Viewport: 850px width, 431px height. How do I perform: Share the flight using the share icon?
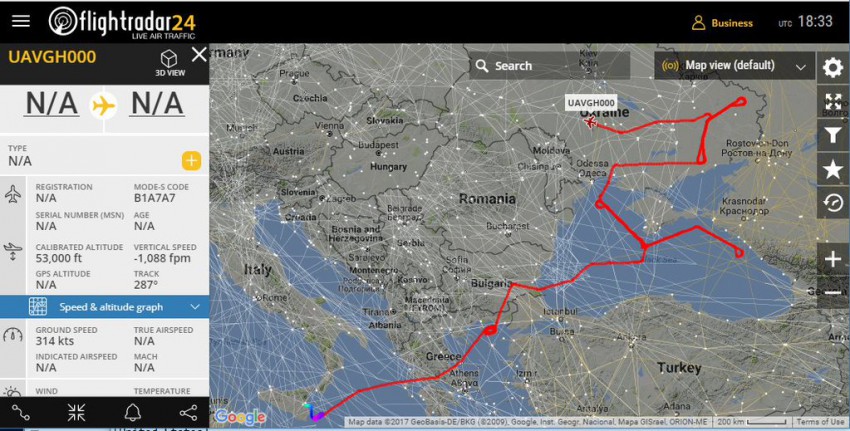187,412
